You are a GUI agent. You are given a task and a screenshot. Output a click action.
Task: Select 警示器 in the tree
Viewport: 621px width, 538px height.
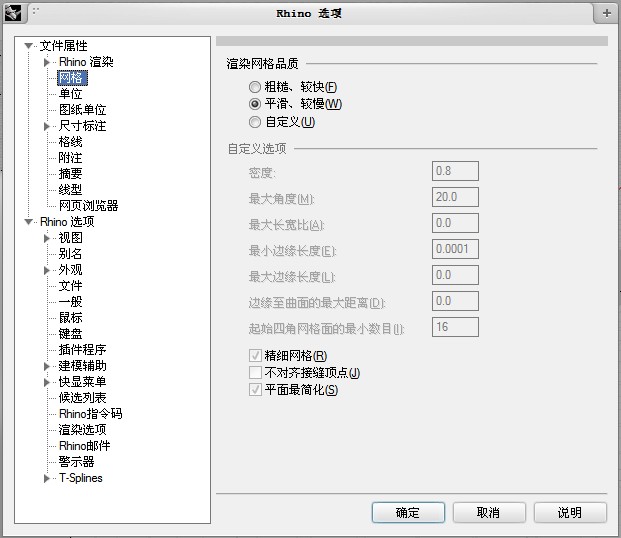(76, 462)
